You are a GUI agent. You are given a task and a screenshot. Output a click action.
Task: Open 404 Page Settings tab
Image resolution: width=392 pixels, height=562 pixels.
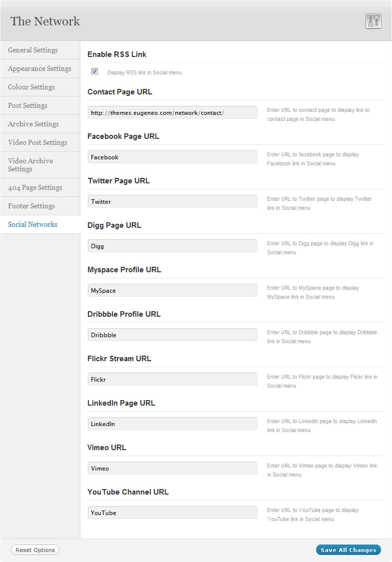35,187
